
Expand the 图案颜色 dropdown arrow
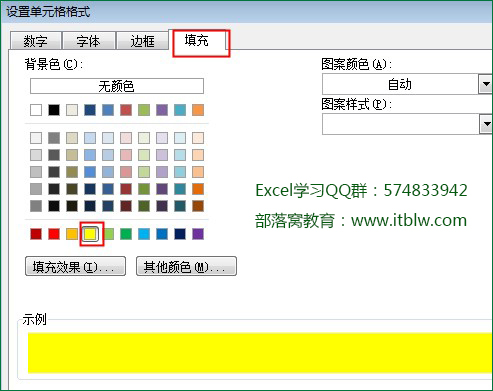(x=486, y=84)
